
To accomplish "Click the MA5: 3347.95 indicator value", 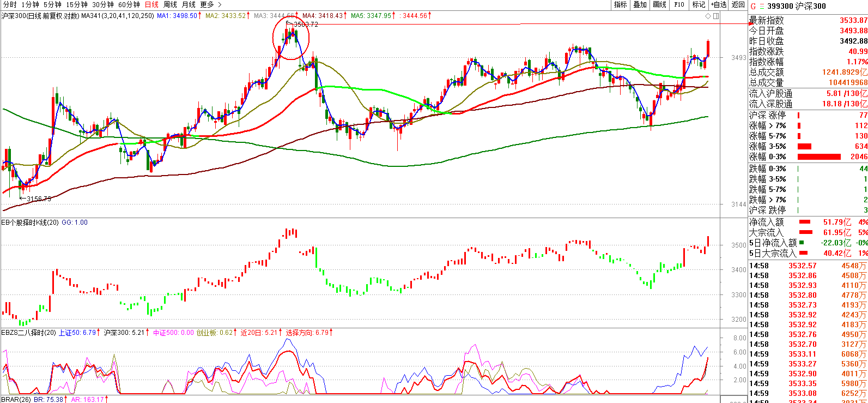I will pos(371,16).
